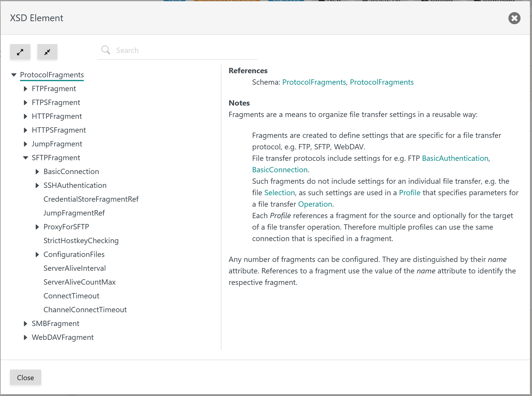Expand the JumpFragment node arrow
This screenshot has height=396, width=532.
point(26,144)
